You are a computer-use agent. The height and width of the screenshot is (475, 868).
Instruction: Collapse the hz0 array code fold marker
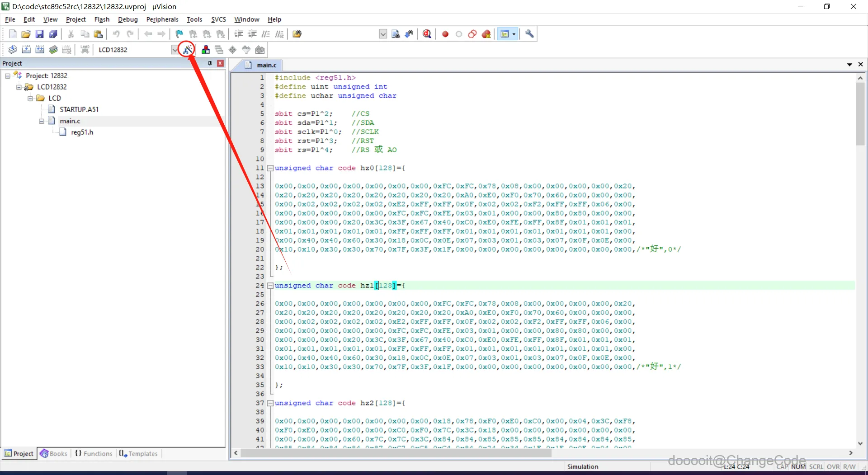click(x=270, y=168)
